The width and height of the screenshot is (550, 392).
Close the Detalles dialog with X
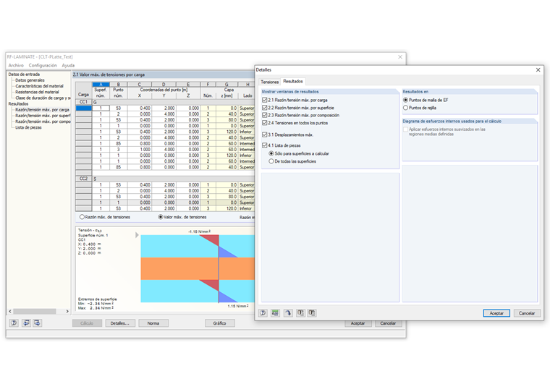(538, 69)
